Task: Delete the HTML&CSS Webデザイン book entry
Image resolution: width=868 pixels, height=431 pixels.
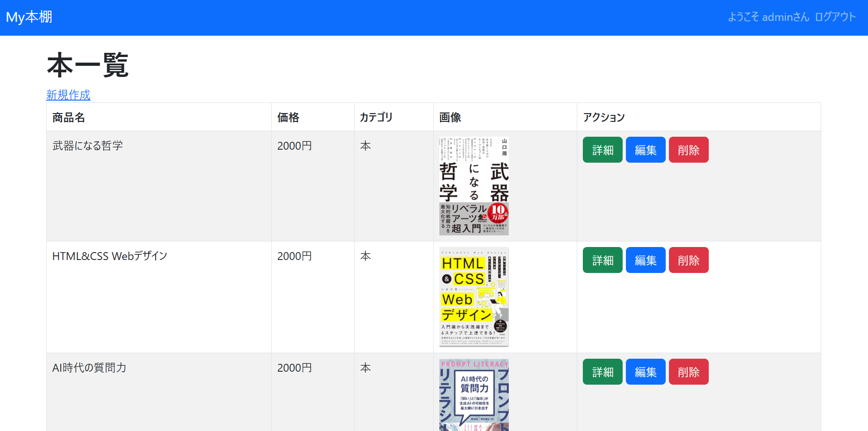Action: tap(688, 260)
